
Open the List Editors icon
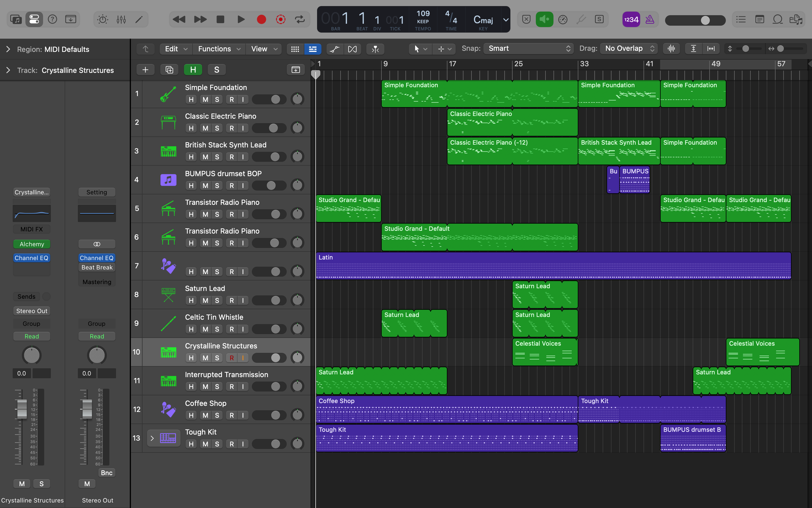click(741, 20)
